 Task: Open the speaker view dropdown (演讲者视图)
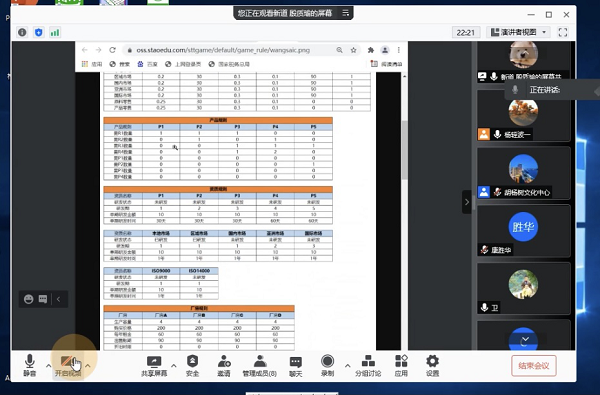click(x=518, y=32)
